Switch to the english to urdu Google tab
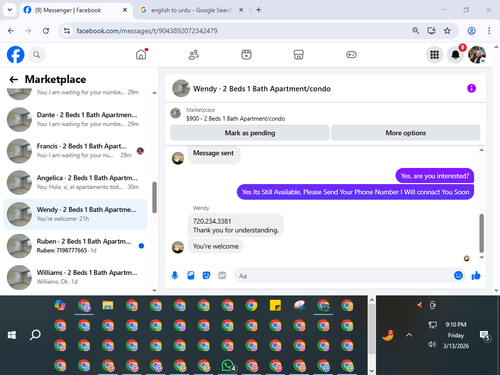This screenshot has width=500, height=375. [191, 10]
